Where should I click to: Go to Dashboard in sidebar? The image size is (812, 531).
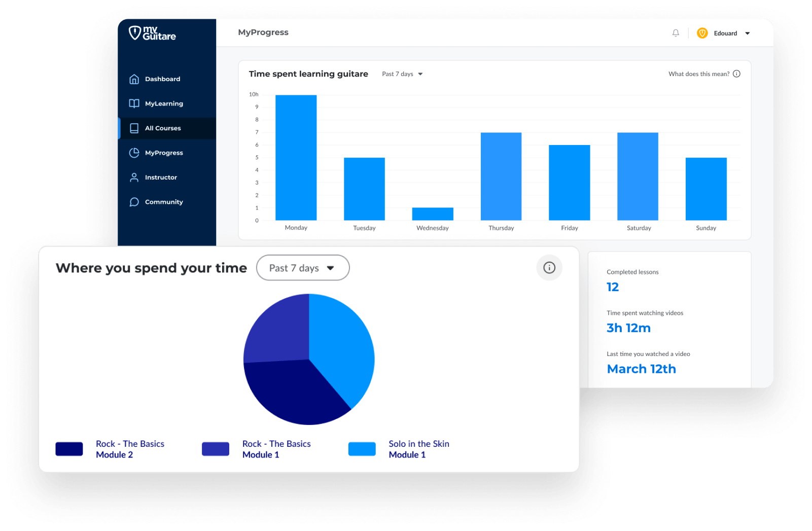[x=162, y=79]
